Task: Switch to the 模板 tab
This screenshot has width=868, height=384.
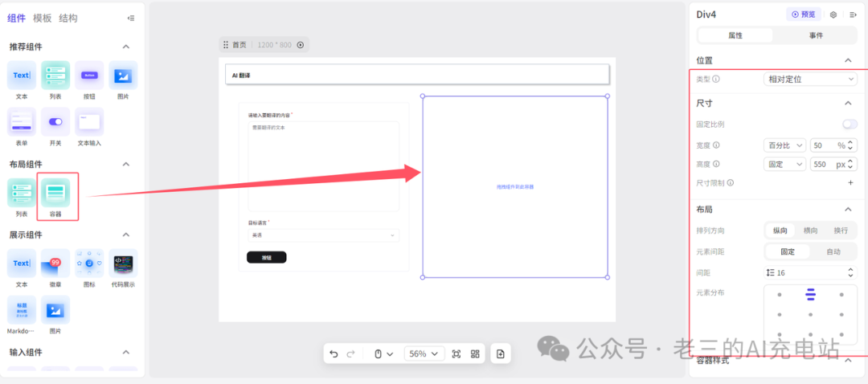Action: point(42,18)
